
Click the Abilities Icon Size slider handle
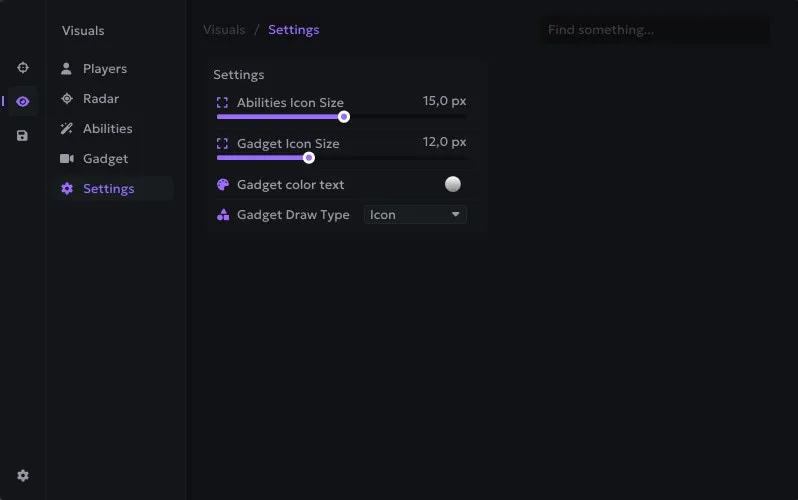point(344,117)
